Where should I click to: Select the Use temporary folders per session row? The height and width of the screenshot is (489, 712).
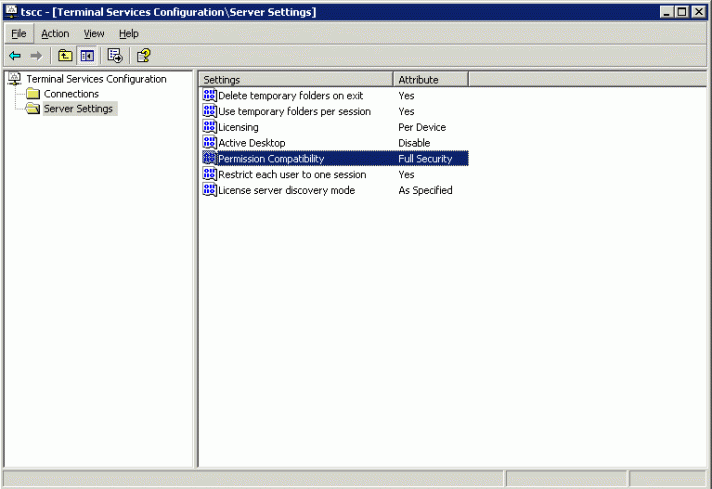coord(294,112)
